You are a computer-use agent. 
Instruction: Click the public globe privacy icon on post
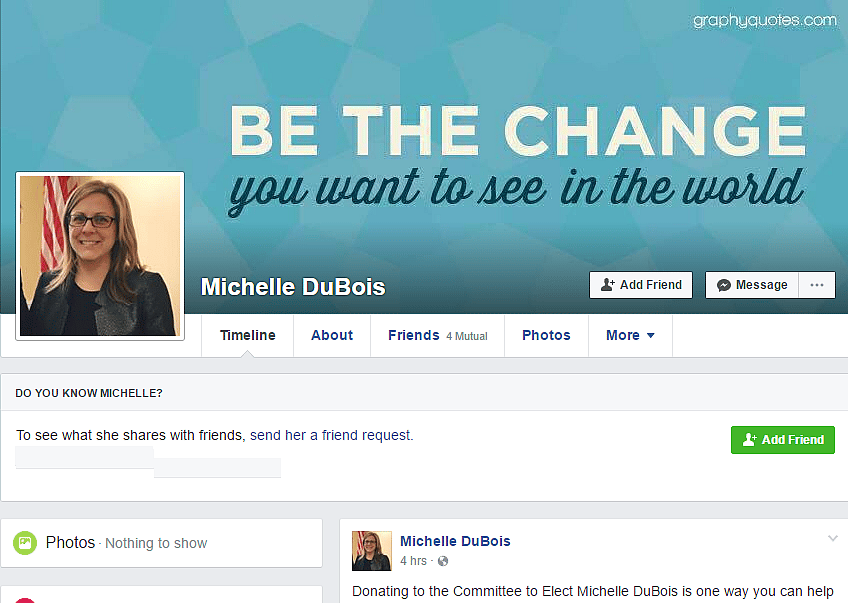(x=443, y=561)
